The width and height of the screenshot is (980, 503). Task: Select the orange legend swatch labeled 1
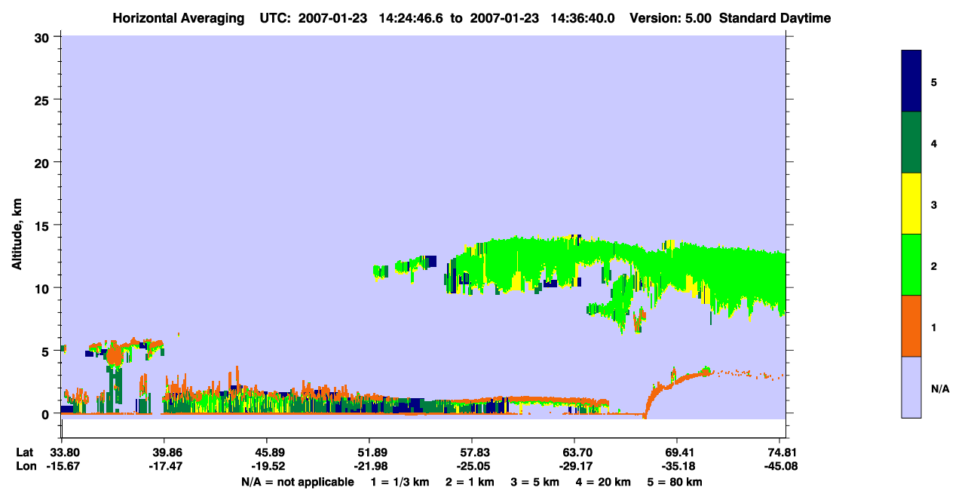click(x=911, y=326)
